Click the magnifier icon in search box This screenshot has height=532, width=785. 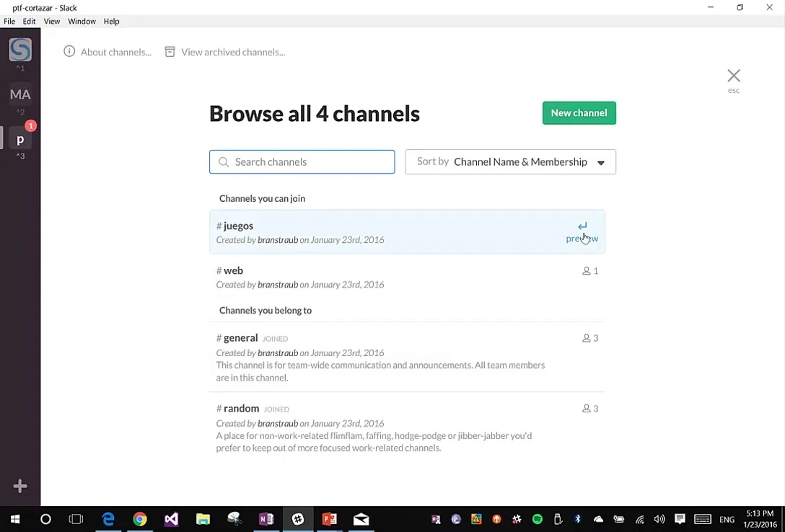click(x=224, y=162)
